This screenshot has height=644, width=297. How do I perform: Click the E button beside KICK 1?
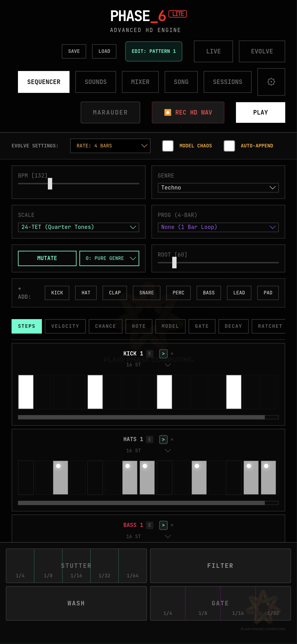(150, 354)
